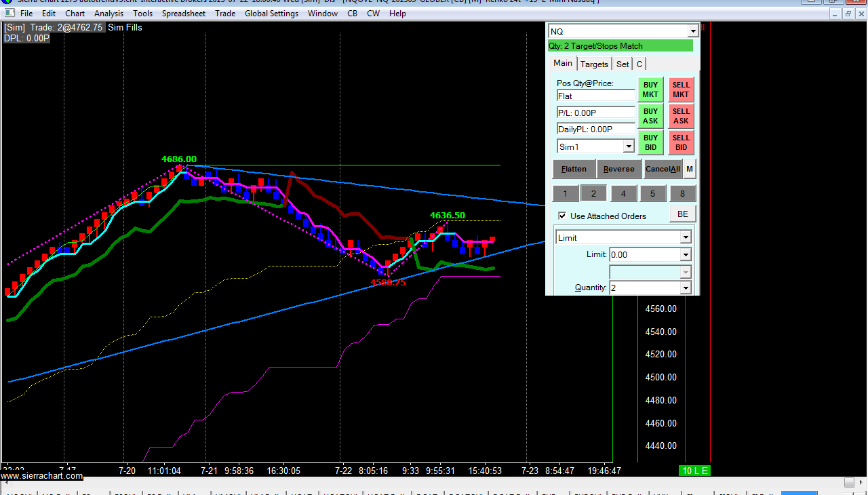Open the Limit price dropdown arrow
868x495 pixels.
coord(686,255)
